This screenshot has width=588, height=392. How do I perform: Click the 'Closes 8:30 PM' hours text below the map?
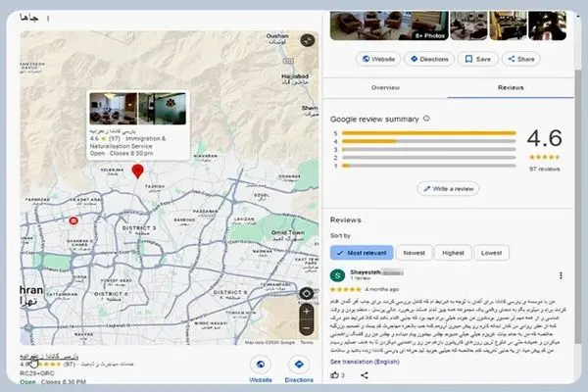click(64, 382)
